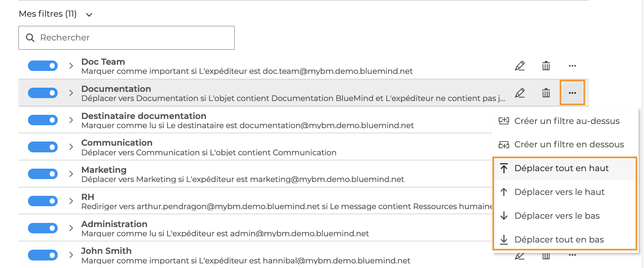Pick Déplacer tout en bas option

coord(559,240)
